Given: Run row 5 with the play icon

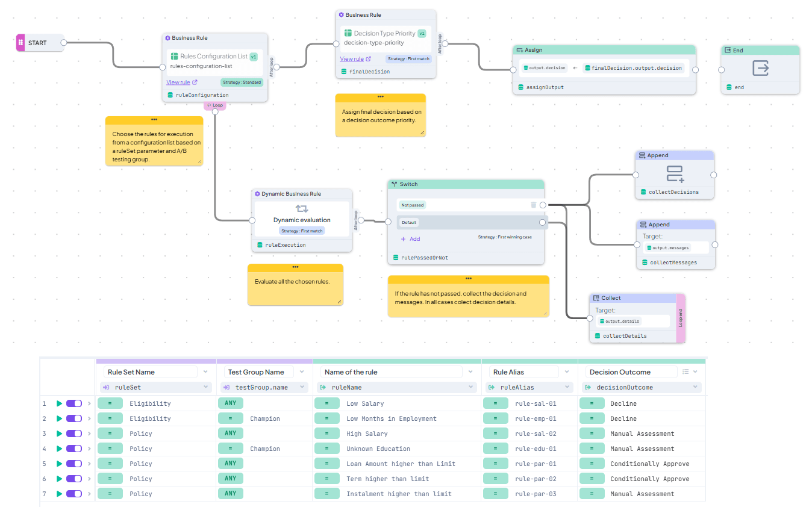Looking at the screenshot, I should pos(59,464).
